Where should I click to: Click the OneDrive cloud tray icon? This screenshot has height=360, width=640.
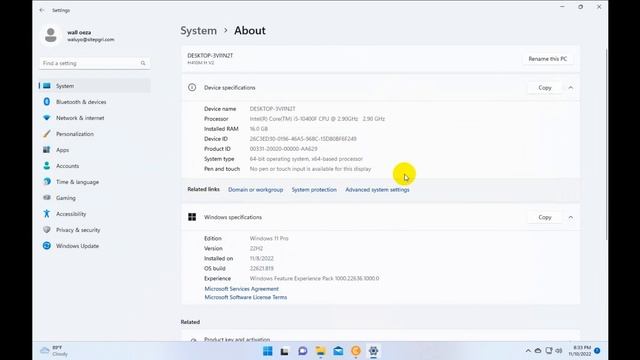(x=538, y=351)
